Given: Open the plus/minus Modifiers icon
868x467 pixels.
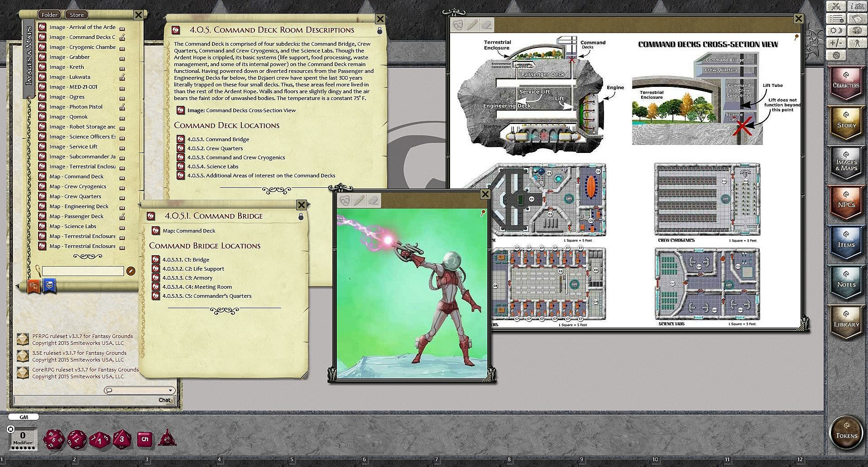Looking at the screenshot, I should tap(836, 43).
